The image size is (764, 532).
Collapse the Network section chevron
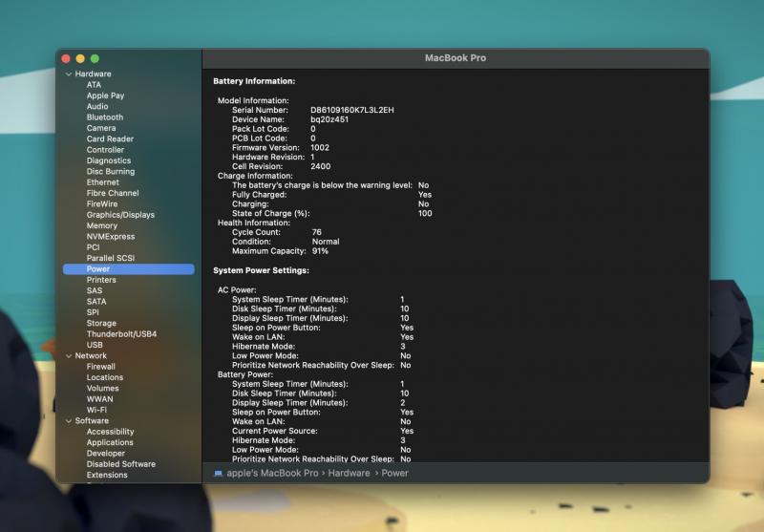coord(69,356)
